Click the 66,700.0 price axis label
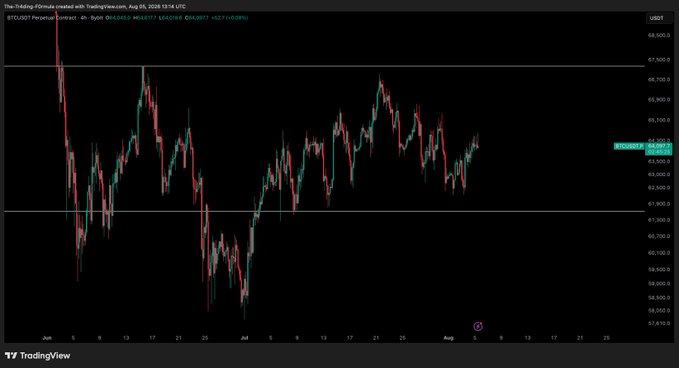This screenshot has width=679, height=368. click(x=659, y=80)
